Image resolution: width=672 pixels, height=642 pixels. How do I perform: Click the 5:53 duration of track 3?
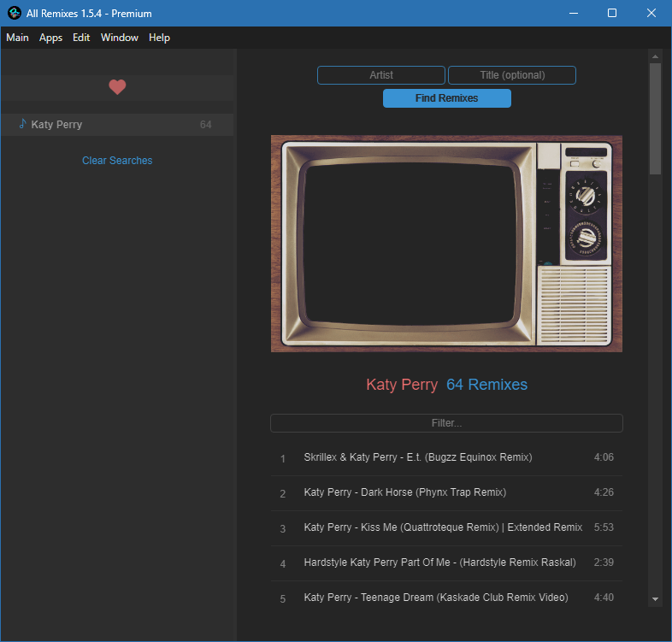click(604, 527)
